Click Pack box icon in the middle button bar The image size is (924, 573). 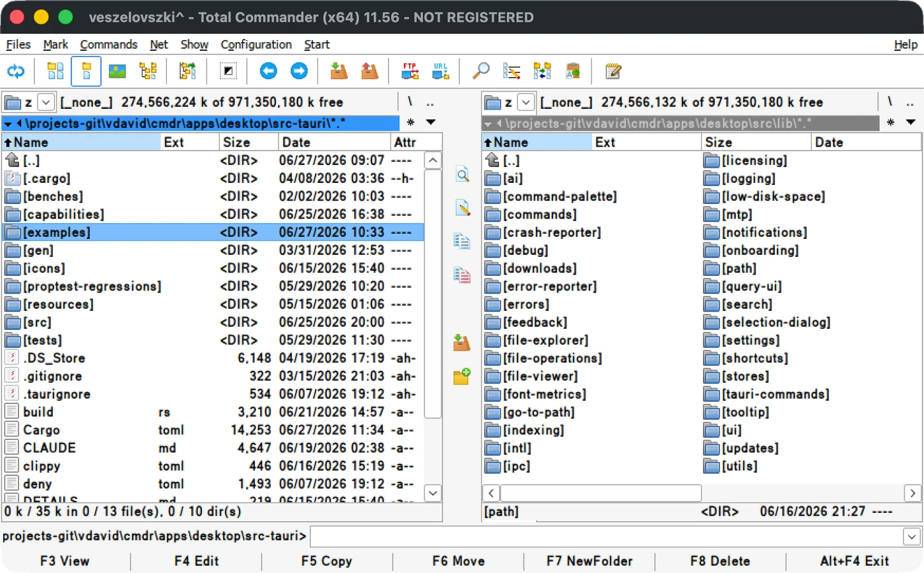(x=462, y=342)
